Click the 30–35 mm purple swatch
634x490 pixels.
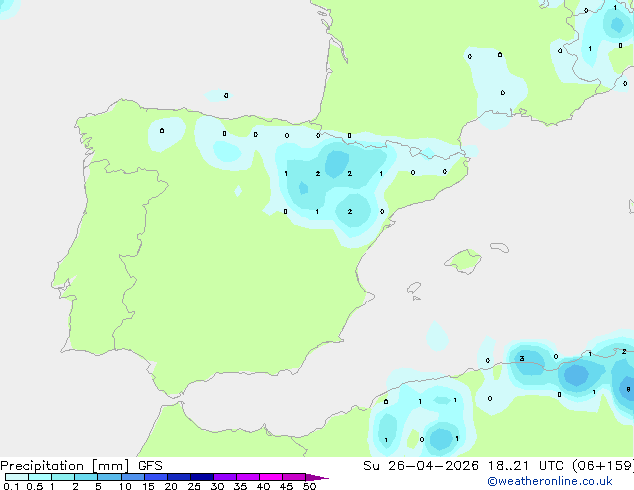[224, 477]
